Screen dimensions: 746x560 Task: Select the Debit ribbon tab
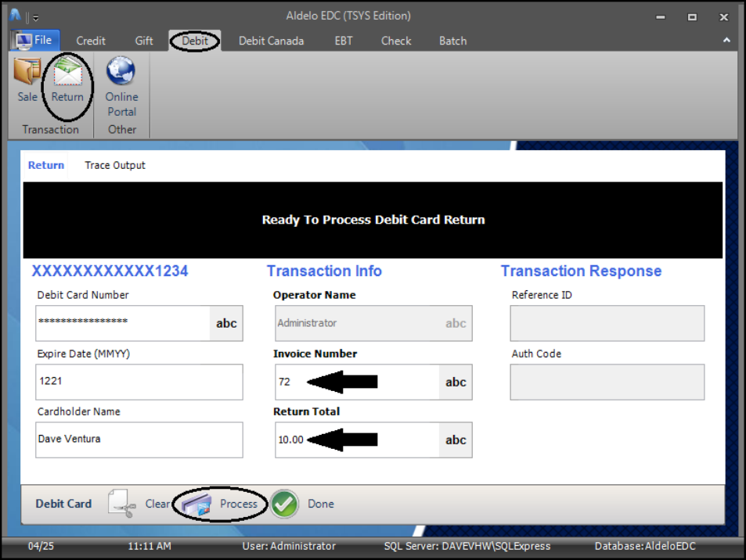pyautogui.click(x=195, y=41)
